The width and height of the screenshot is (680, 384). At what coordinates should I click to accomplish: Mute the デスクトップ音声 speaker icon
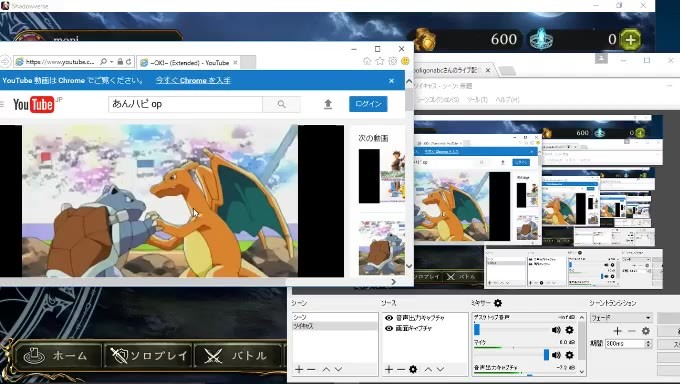click(556, 330)
